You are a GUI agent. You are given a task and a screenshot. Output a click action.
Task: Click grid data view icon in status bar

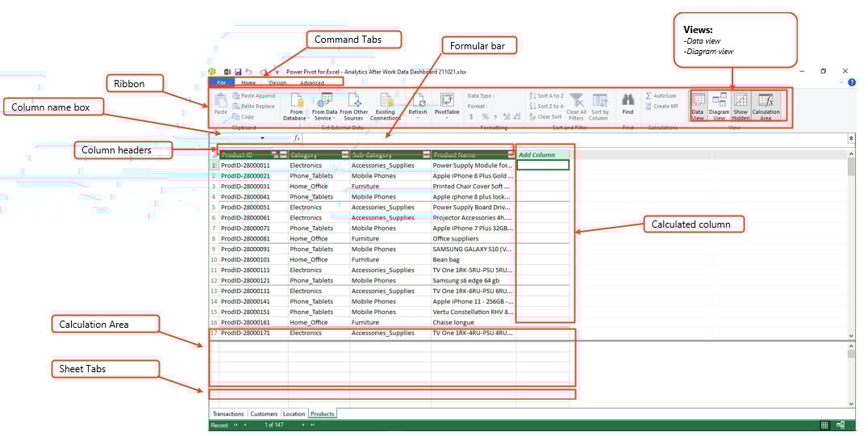pyautogui.click(x=824, y=425)
